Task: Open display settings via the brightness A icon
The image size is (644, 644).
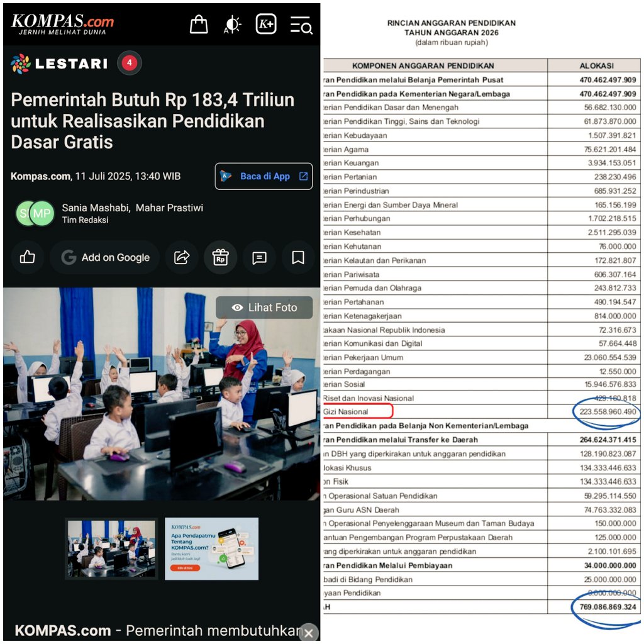Action: pos(232,24)
